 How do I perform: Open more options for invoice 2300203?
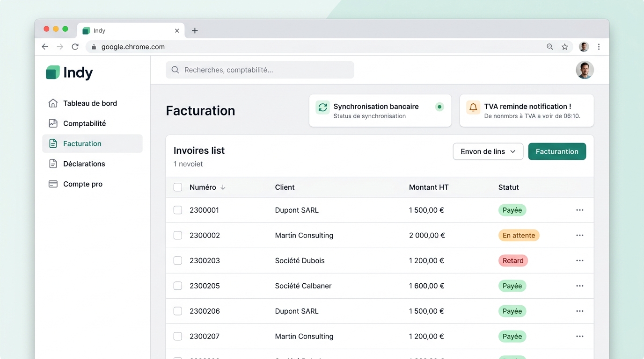click(579, 261)
